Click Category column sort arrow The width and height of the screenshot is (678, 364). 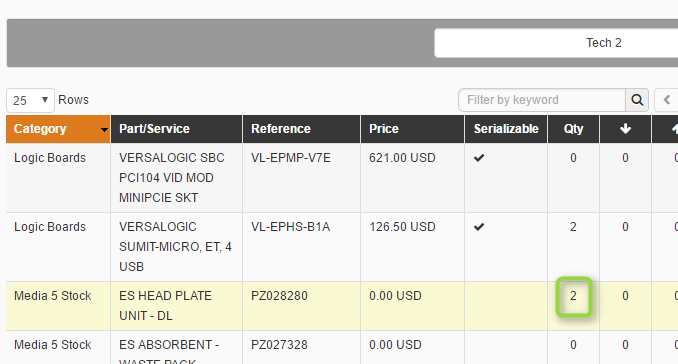tap(104, 130)
